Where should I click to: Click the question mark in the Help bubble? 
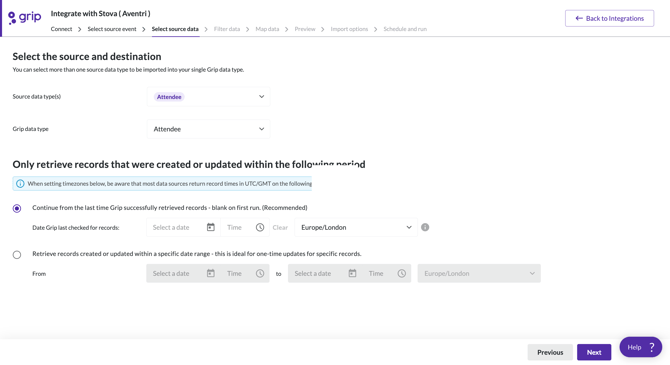pyautogui.click(x=652, y=347)
